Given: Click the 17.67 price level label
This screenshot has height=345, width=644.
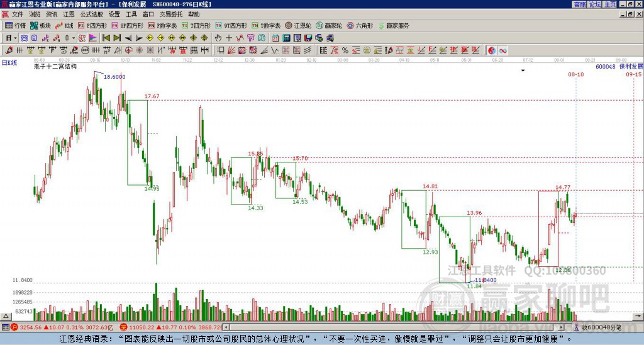Looking at the screenshot, I should (x=152, y=96).
